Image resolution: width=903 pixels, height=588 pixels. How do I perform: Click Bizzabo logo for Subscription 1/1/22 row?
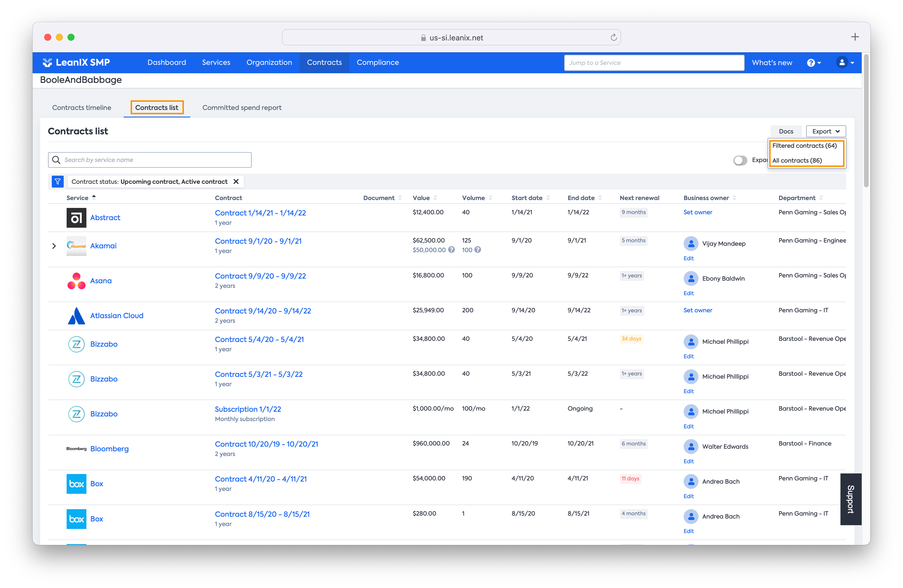[76, 414]
